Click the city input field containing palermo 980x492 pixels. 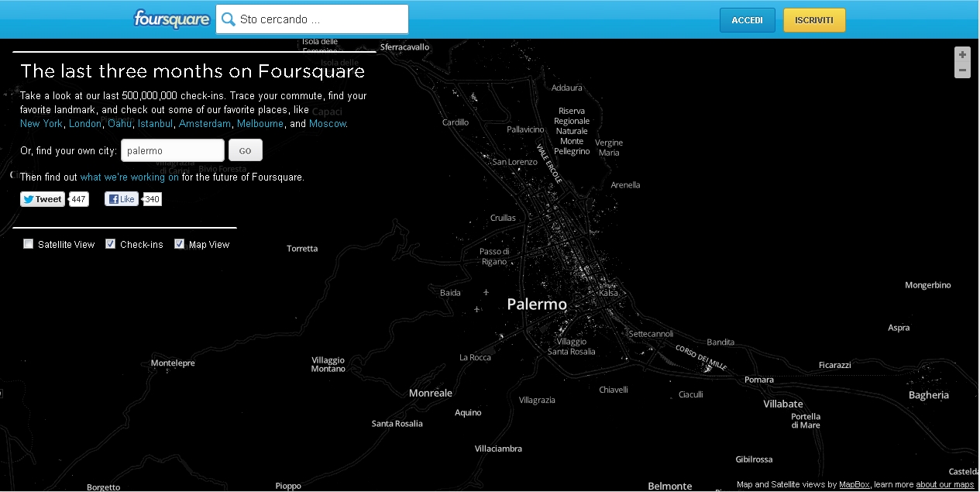click(x=173, y=150)
